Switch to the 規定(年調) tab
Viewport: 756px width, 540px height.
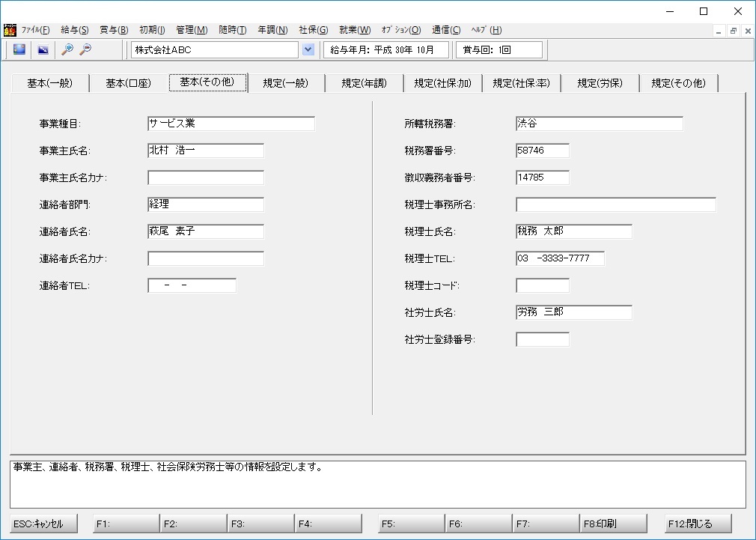coord(364,83)
